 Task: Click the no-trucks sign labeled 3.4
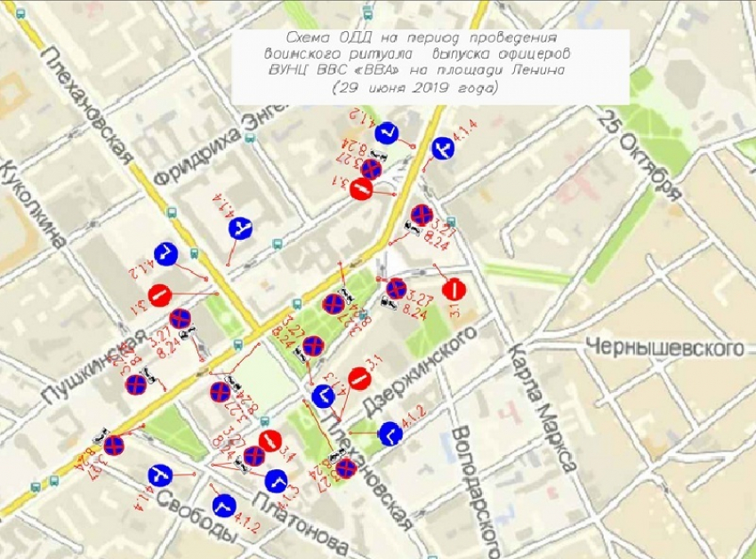pos(270,439)
